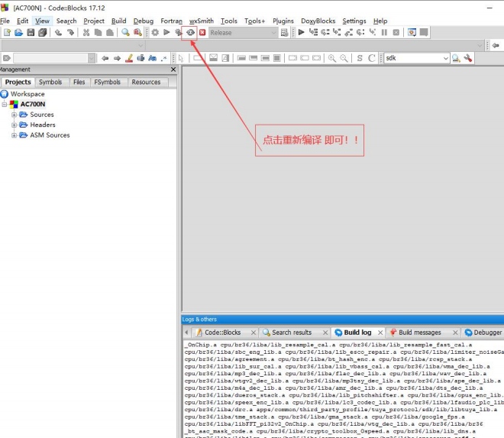Click the Cut scissors icon
Image resolution: width=504 pixels, height=438 pixels.
[x=86, y=33]
